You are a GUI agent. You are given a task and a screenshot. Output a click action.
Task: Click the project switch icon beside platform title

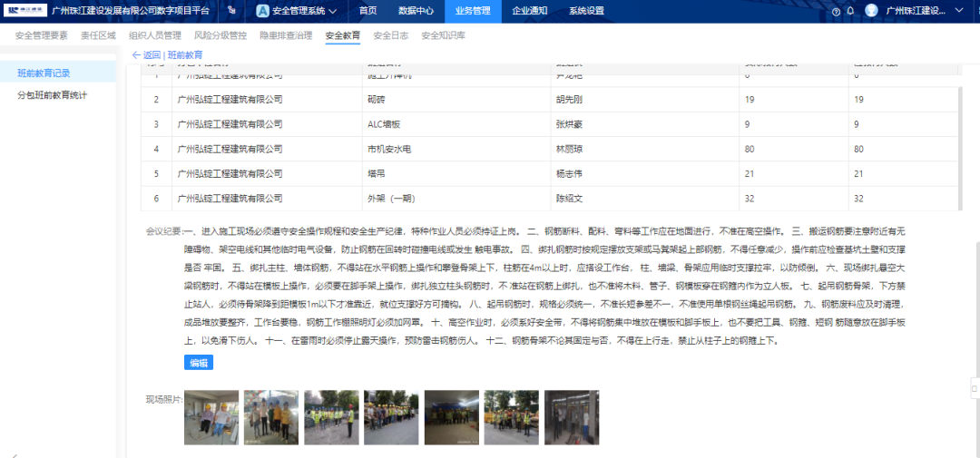[x=232, y=11]
